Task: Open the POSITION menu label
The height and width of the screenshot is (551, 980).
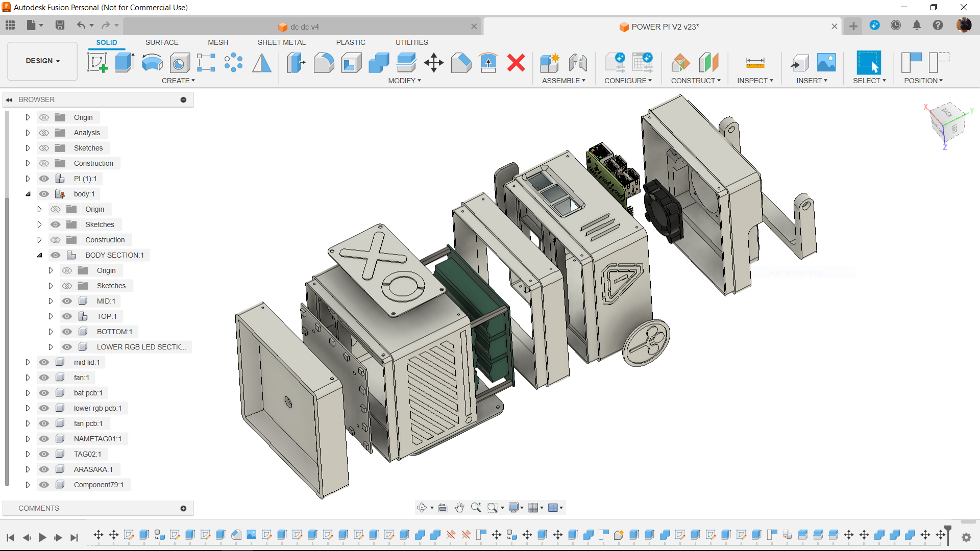Action: click(923, 81)
